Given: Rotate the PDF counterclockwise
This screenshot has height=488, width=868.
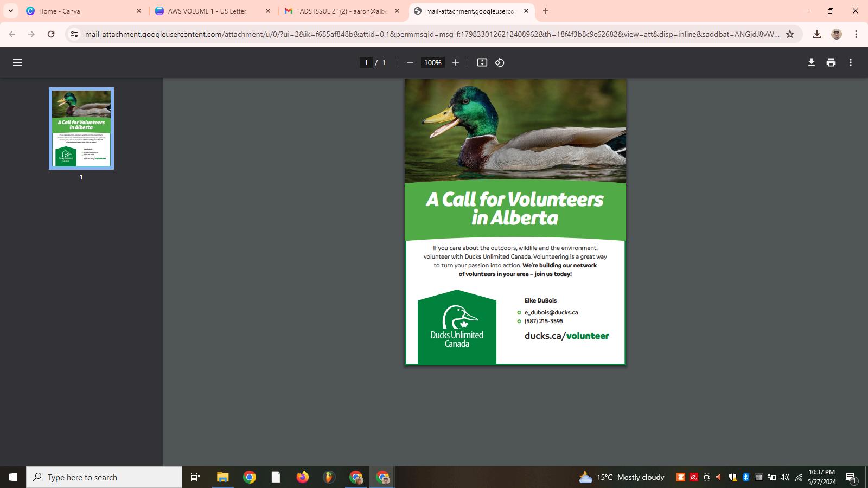Looking at the screenshot, I should [x=500, y=62].
